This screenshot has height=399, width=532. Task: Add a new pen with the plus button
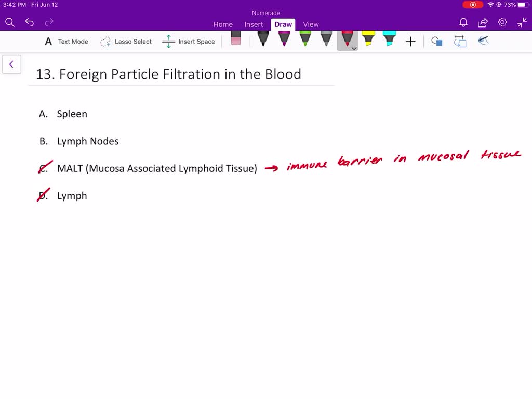[x=410, y=41]
